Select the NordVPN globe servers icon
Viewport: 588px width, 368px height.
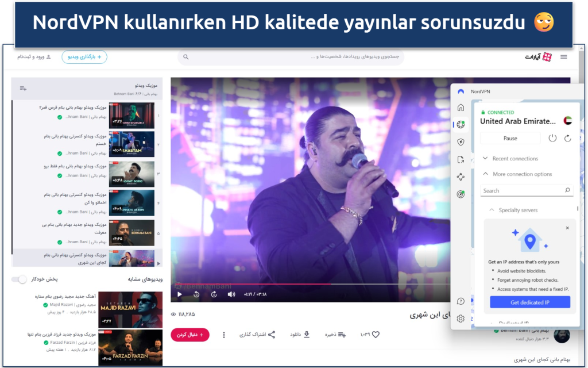tap(461, 125)
